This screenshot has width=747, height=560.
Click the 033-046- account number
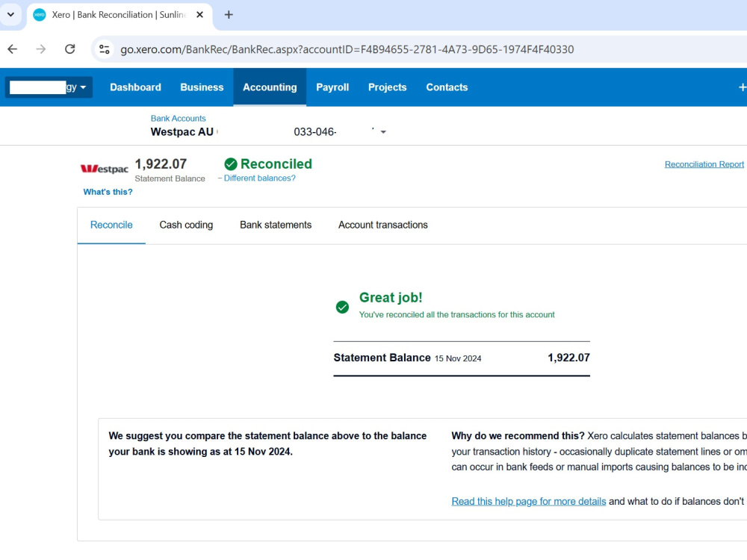pos(315,132)
